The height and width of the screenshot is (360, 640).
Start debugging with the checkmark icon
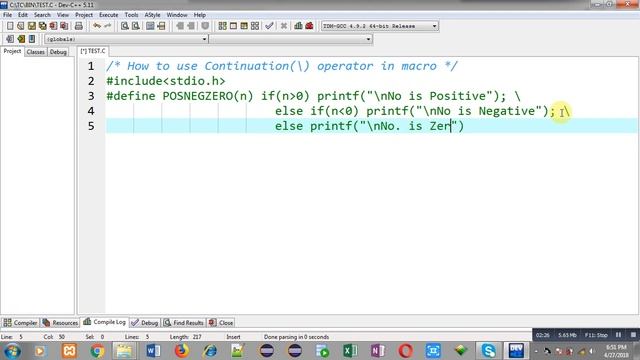coord(269,26)
